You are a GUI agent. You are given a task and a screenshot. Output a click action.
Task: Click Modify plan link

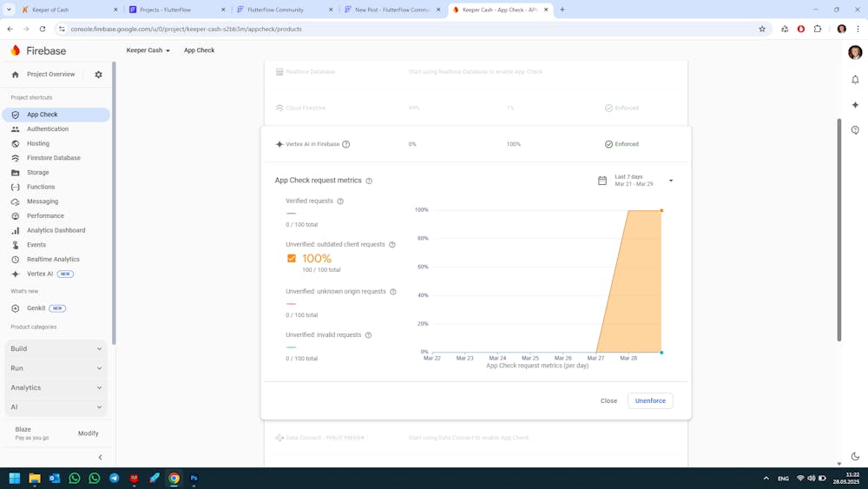coord(88,433)
